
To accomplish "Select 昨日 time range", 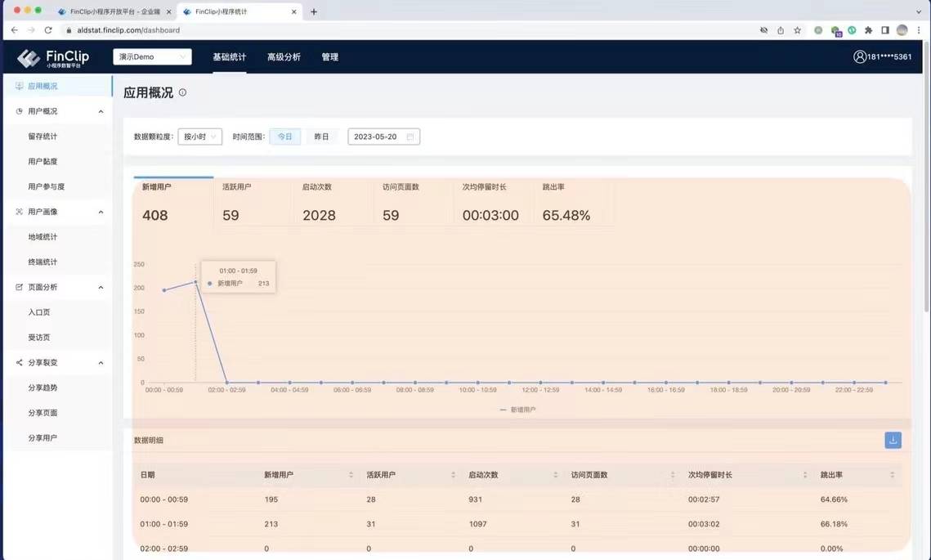I will coord(321,137).
